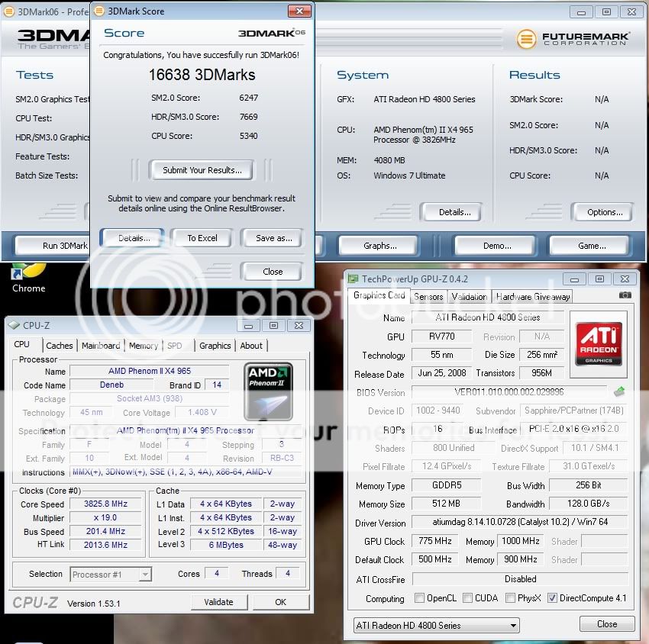Image resolution: width=649 pixels, height=644 pixels.
Task: Toggle the CUDA checkbox in GPU-Z
Action: coord(467,597)
